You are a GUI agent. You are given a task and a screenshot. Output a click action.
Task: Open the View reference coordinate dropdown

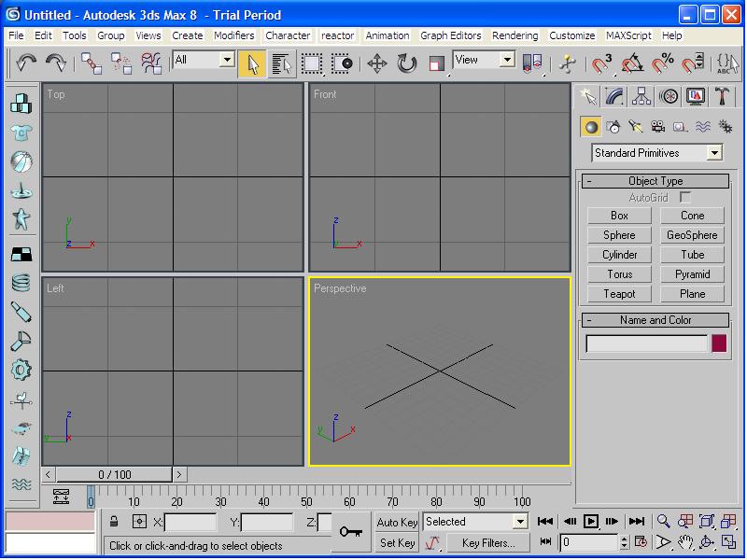pos(483,60)
